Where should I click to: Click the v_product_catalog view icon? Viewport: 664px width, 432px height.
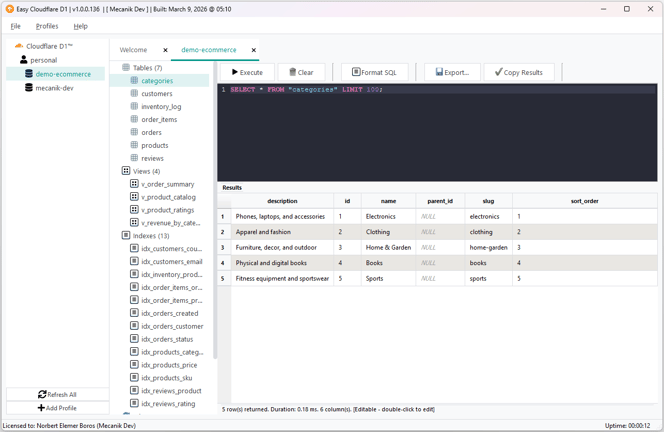coord(134,197)
